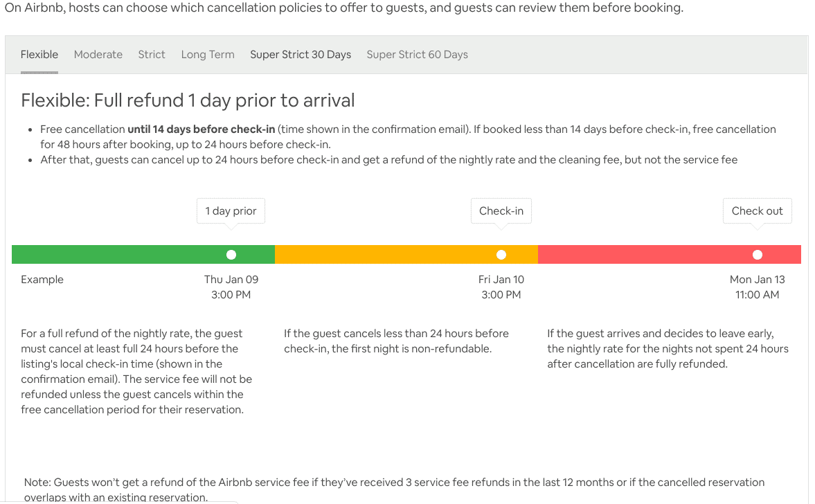Click the white marker under 'Check out'
This screenshot has height=504, width=815.
tap(757, 254)
